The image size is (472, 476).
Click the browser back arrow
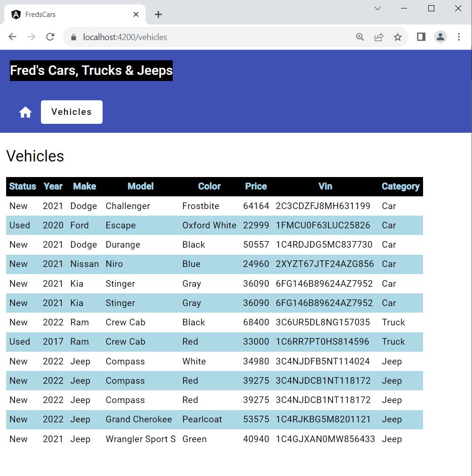(12, 37)
